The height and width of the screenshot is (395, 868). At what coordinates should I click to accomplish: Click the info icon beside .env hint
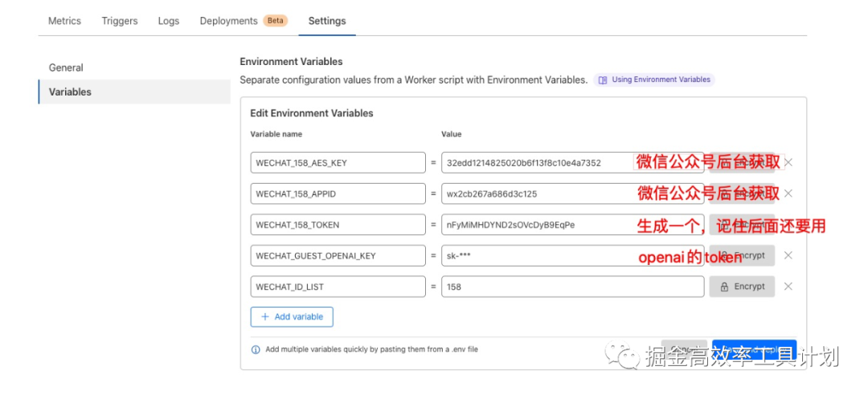[x=256, y=350]
